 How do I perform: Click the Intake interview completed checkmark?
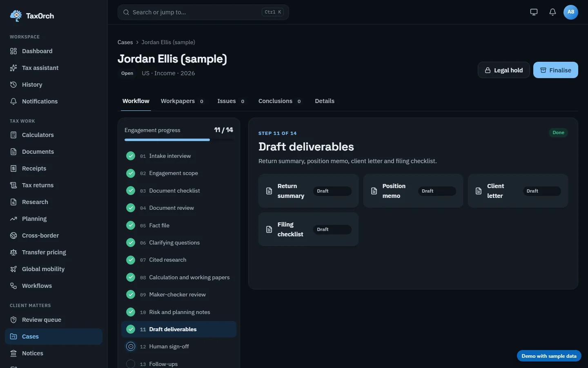(x=131, y=156)
